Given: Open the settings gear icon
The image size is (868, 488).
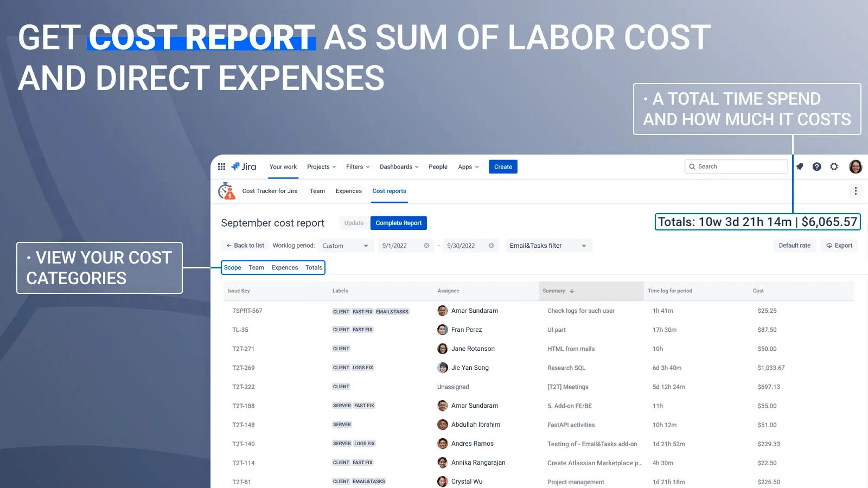Looking at the screenshot, I should click(x=834, y=166).
